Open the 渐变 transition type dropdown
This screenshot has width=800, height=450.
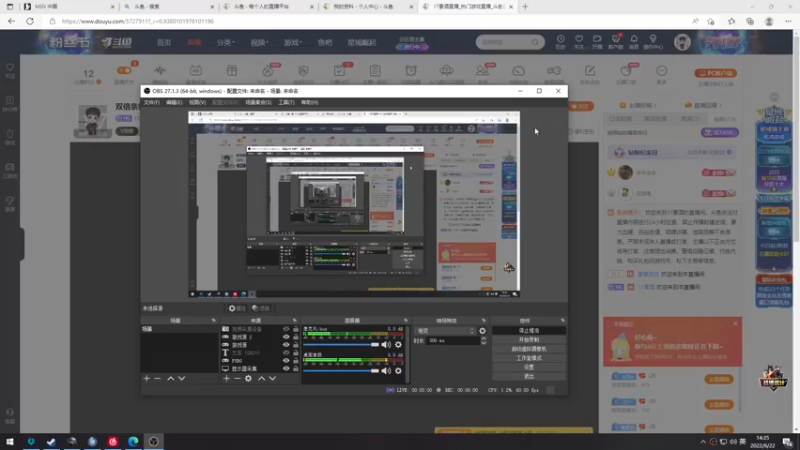coord(445,331)
